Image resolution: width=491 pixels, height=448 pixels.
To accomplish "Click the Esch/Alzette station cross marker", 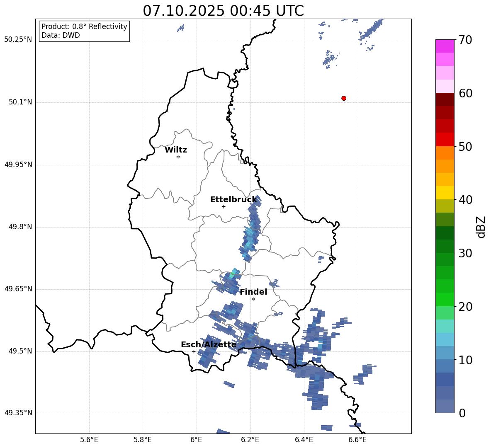I will click(x=194, y=351).
